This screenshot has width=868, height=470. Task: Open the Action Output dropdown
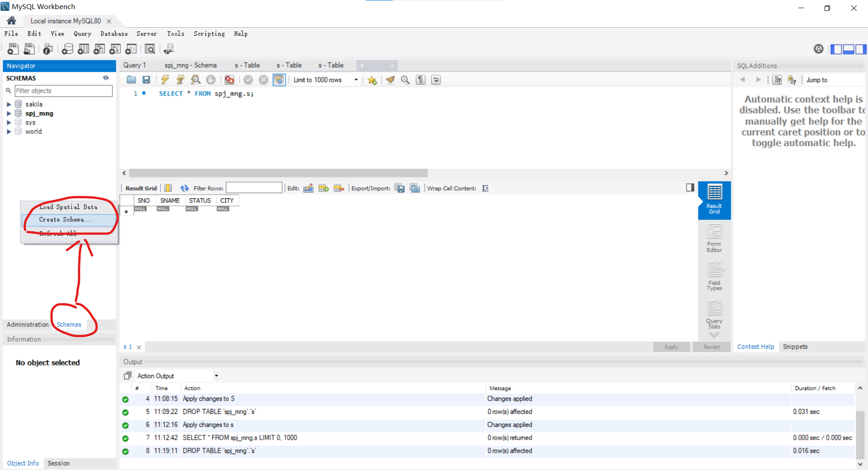(x=216, y=376)
